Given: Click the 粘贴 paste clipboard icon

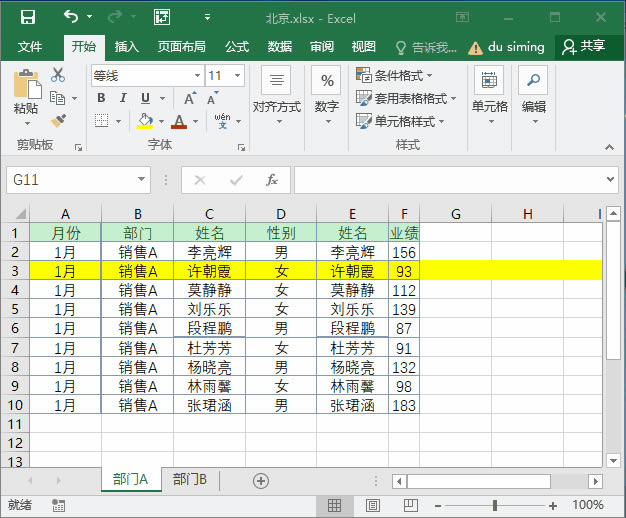Looking at the screenshot, I should pyautogui.click(x=27, y=84).
